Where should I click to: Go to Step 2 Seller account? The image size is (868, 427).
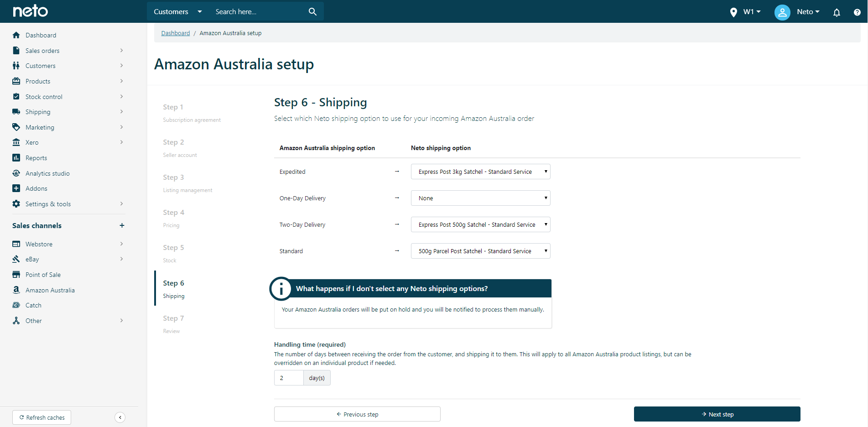[x=180, y=148]
